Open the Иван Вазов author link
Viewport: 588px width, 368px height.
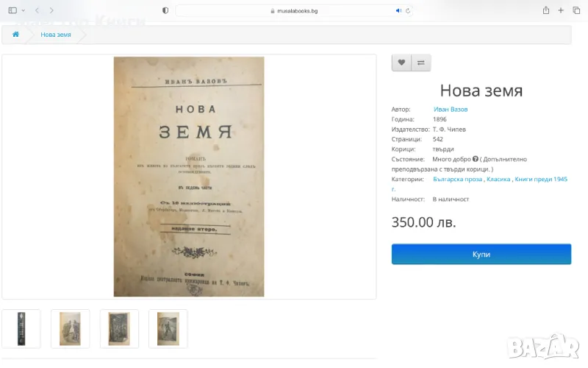click(x=451, y=109)
